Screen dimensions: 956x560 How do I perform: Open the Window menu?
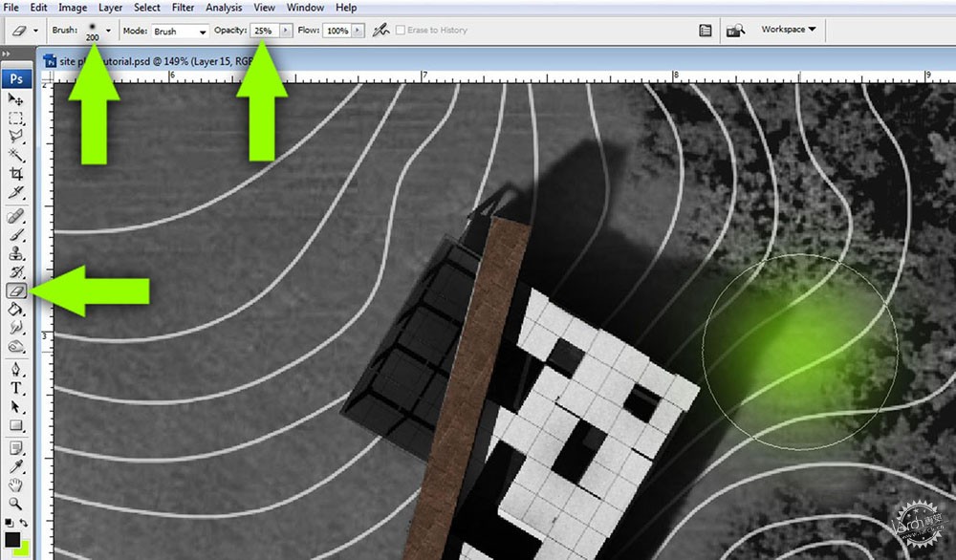point(305,8)
